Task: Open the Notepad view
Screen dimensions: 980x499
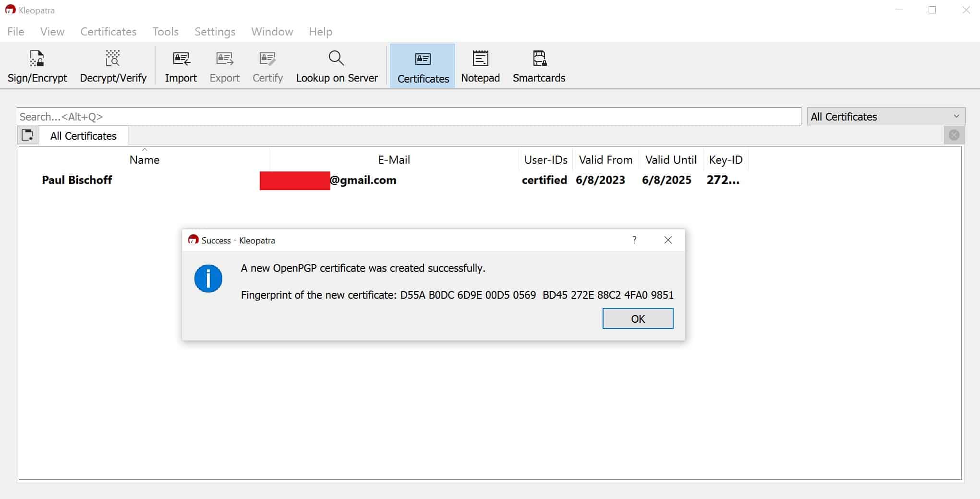Action: click(x=480, y=66)
